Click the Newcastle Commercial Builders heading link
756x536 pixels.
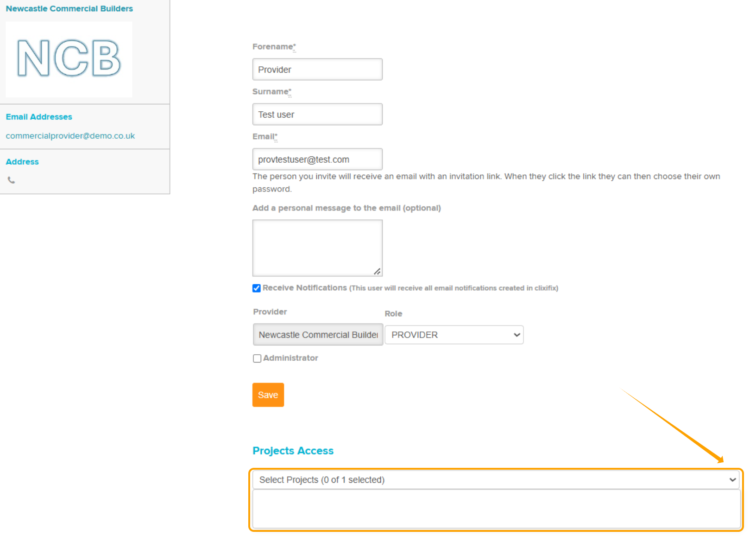coord(69,8)
